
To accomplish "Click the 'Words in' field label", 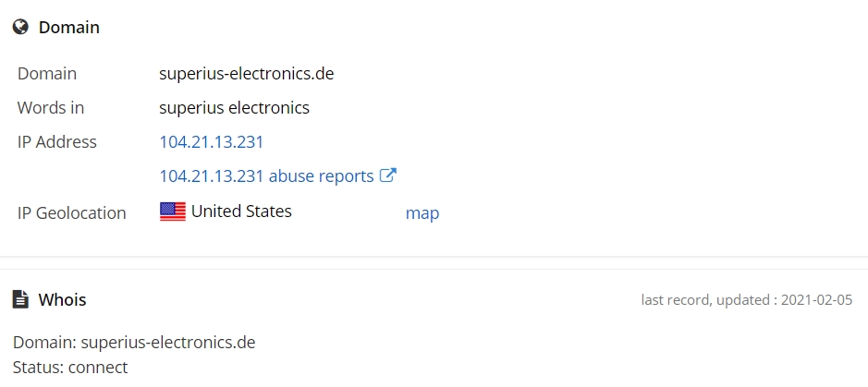I will tap(51, 108).
